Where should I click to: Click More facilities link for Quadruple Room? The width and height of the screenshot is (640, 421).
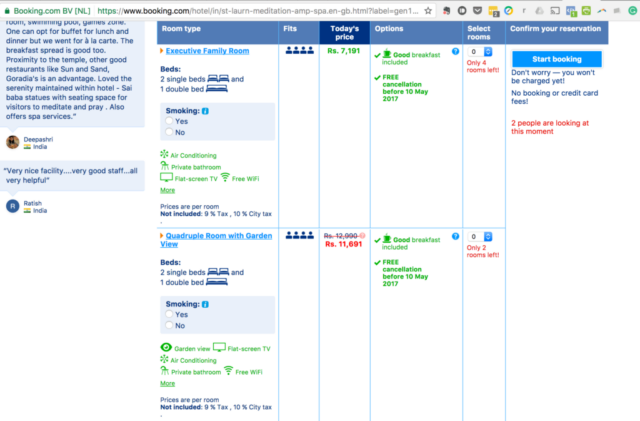(167, 383)
